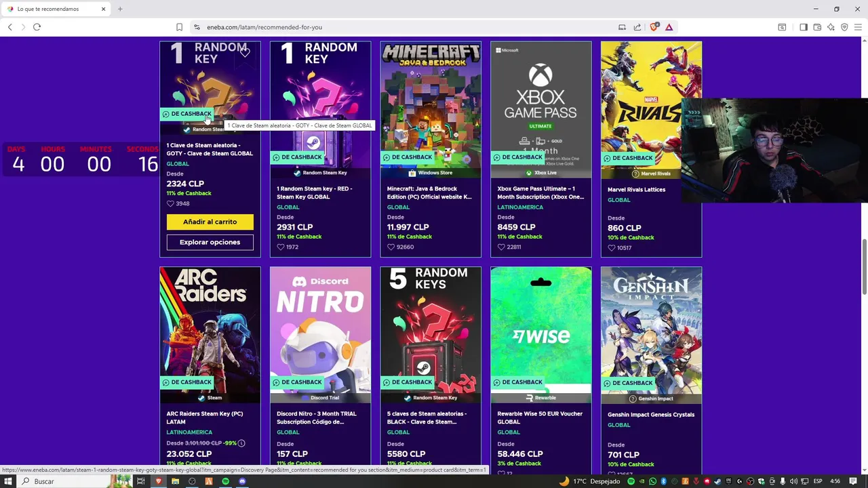Open ARC Raiders Steam Key title

click(205, 418)
